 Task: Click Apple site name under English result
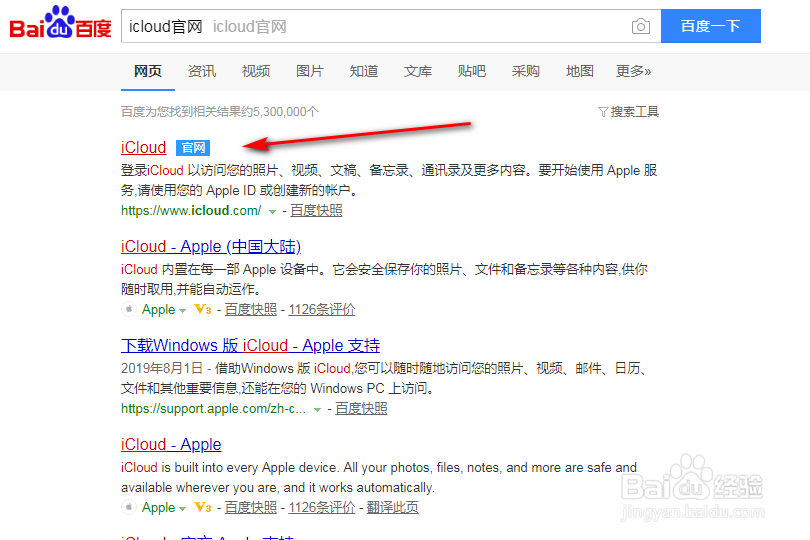coord(159,507)
